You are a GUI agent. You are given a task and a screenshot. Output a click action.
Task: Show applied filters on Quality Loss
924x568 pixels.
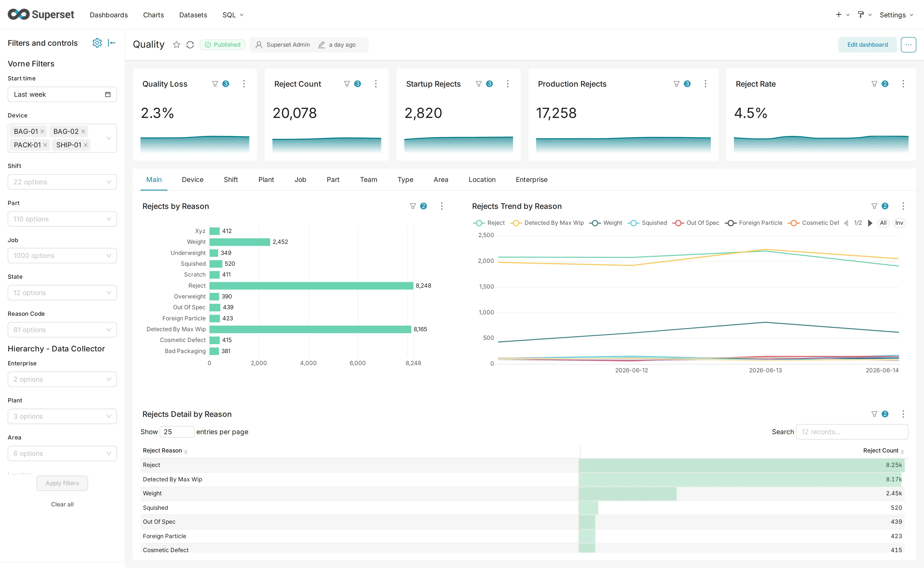(x=220, y=84)
